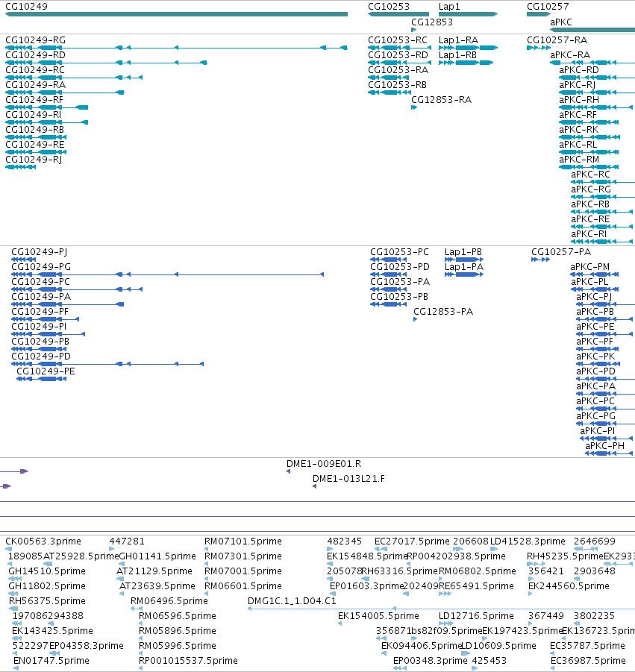Click transcript label CG10249-RI
635x672 pixels.
click(x=33, y=114)
